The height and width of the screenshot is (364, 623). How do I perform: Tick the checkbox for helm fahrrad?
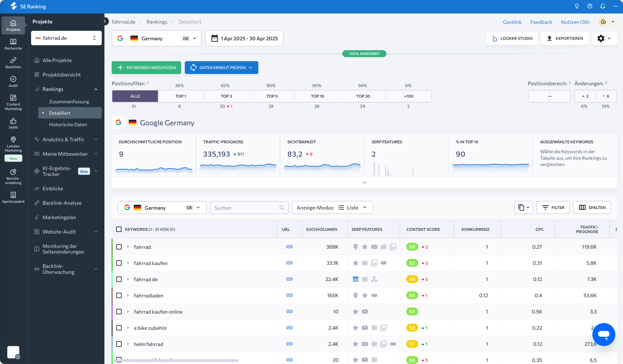(x=119, y=344)
